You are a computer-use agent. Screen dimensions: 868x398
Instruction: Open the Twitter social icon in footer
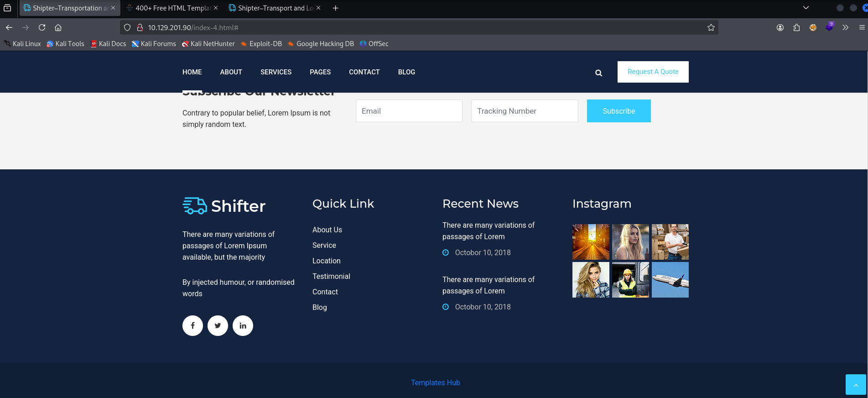218,326
